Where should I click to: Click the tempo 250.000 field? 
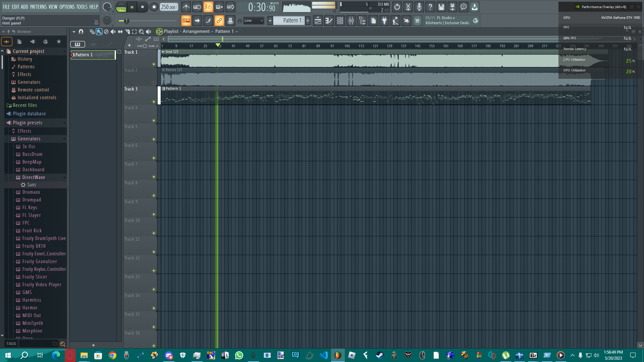[169, 7]
